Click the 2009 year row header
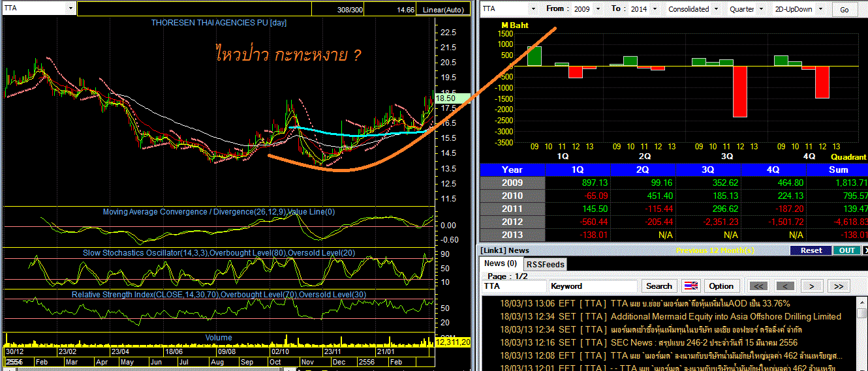868x371 pixels. (x=512, y=183)
